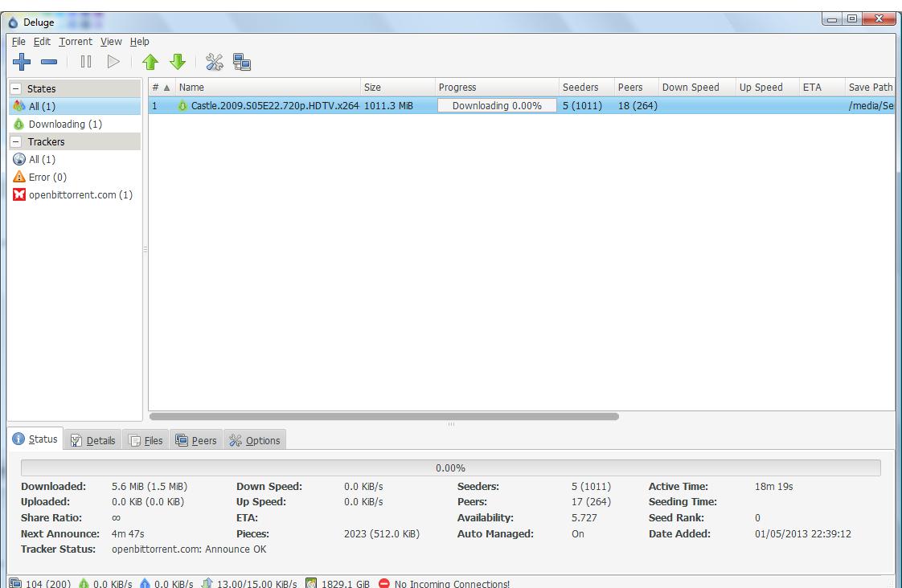Image resolution: width=902 pixels, height=588 pixels.
Task: Collapse the Trackers section
Action: pos(17,141)
